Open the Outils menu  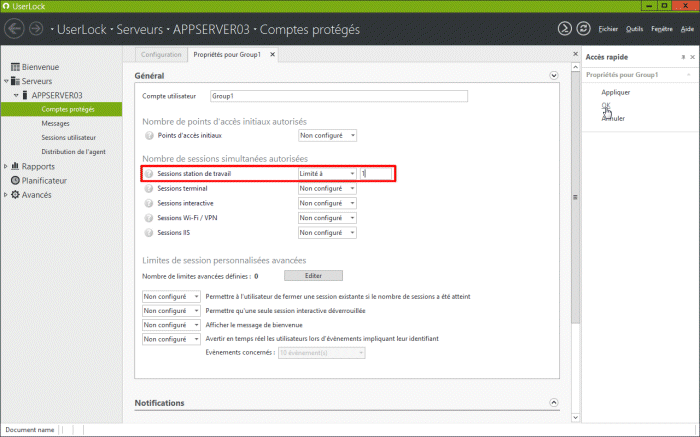[x=634, y=29]
